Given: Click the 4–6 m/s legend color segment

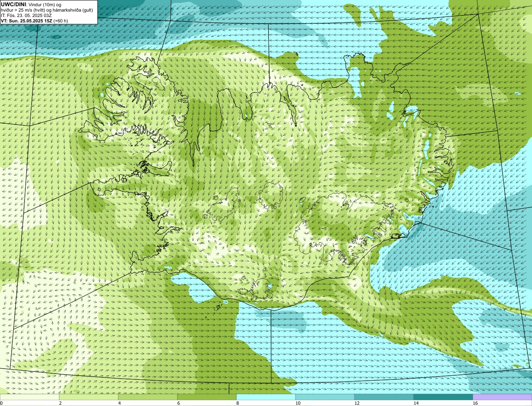Looking at the screenshot, I should [x=148, y=397].
